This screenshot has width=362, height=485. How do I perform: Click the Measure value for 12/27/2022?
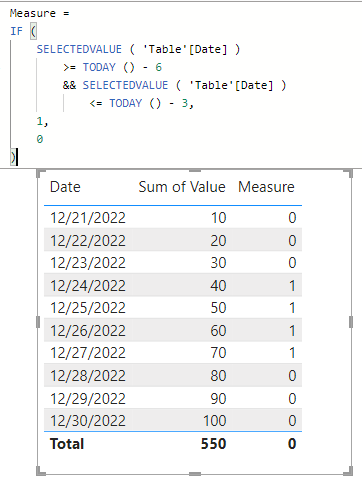click(292, 353)
